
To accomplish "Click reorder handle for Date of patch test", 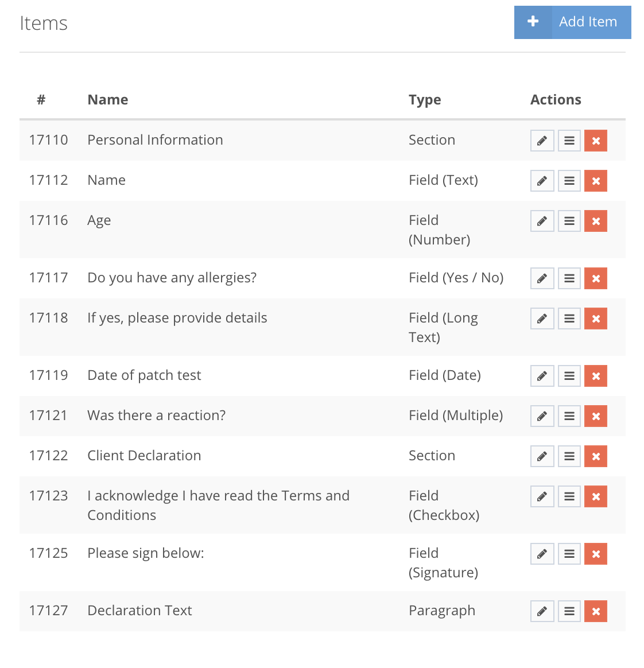I will click(569, 376).
